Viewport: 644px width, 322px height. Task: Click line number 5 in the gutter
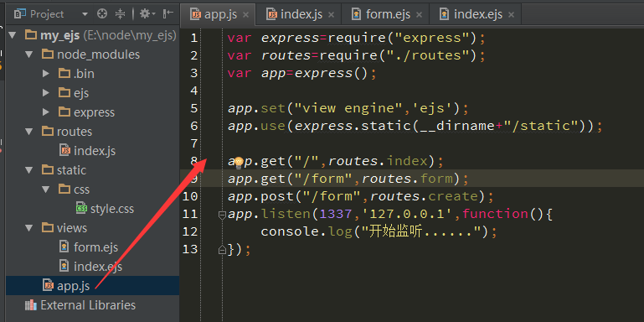point(193,108)
